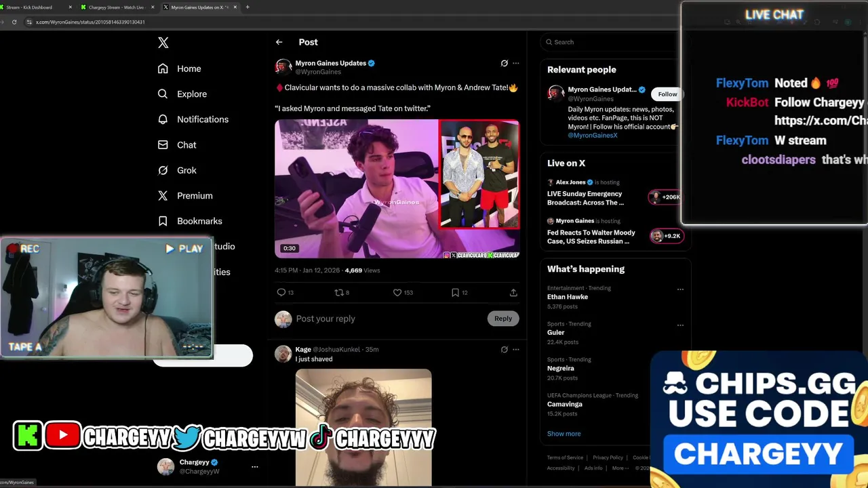Like the post with 153 likes
This screenshot has height=488, width=868.
tap(397, 292)
